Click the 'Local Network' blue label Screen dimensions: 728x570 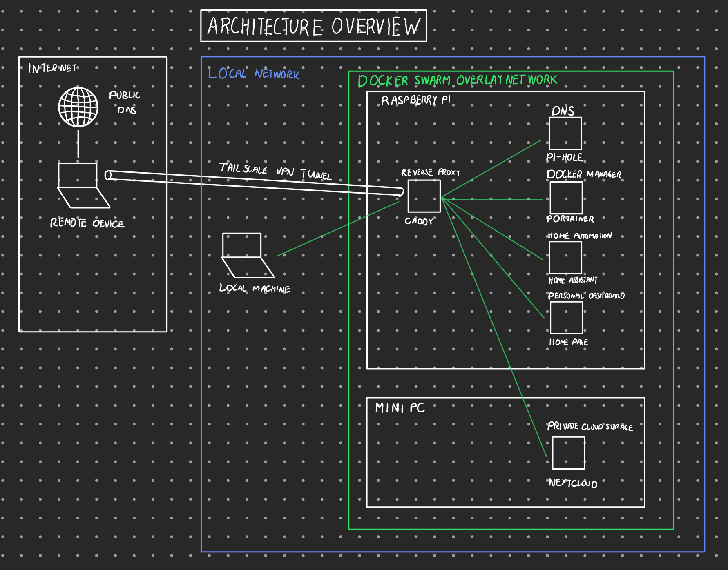(x=254, y=73)
